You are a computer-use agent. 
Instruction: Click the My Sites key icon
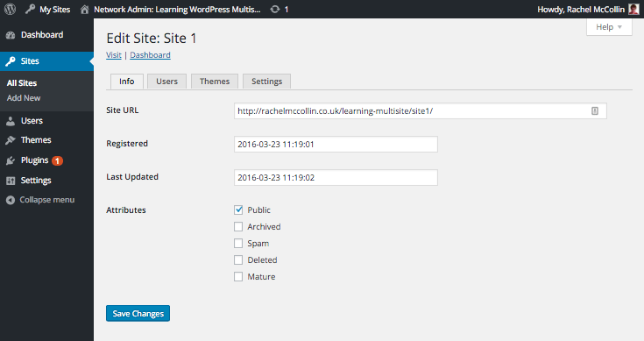pos(30,9)
